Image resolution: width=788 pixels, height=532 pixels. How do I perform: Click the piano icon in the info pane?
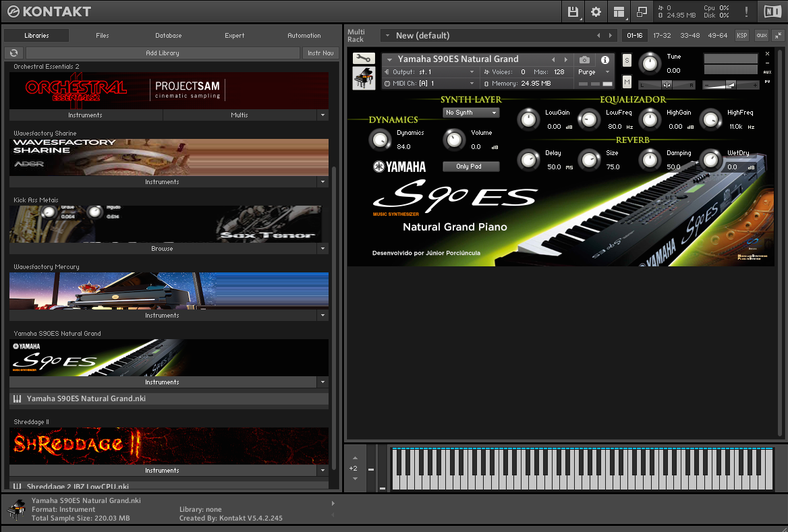click(17, 510)
